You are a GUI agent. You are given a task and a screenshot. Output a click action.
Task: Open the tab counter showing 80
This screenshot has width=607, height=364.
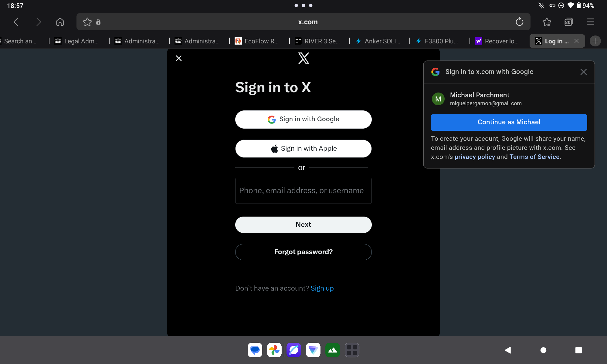568,22
